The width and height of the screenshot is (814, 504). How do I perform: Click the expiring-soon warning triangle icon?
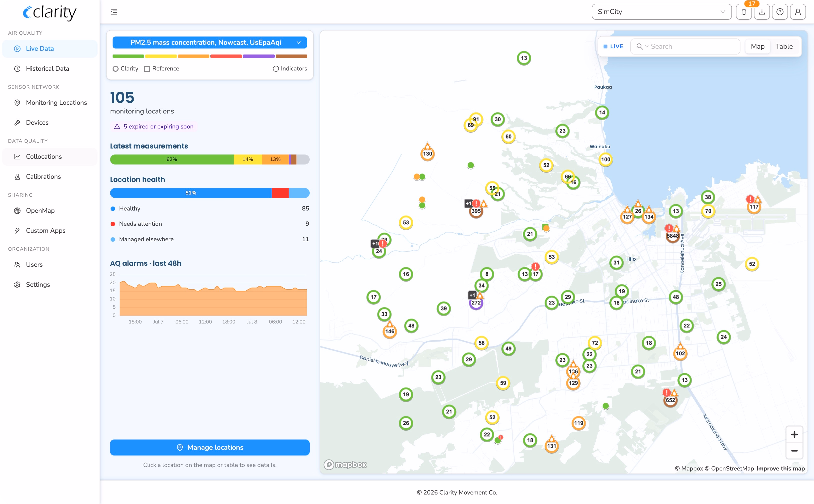click(117, 127)
